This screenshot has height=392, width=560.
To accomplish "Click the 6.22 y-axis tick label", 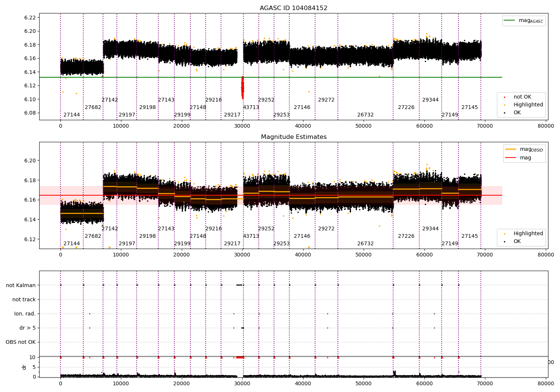I will pos(30,18).
